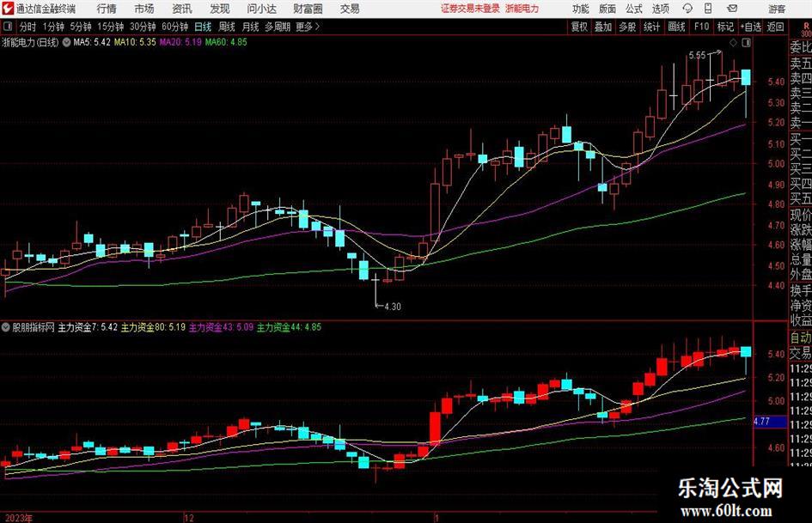Open the 资讯 menu
The height and width of the screenshot is (523, 812).
182,9
